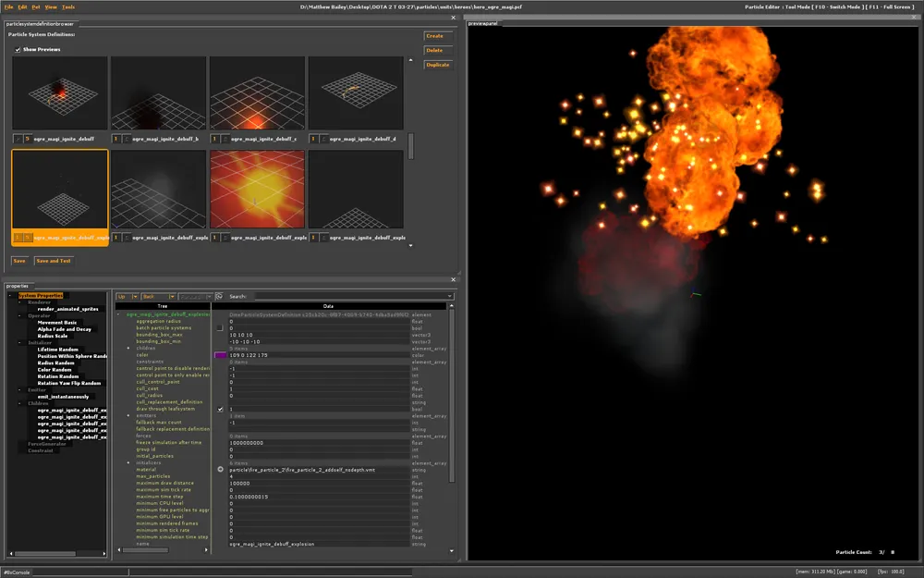Screen dimensions: 924x578
Task: Open the File menu
Action: pyautogui.click(x=8, y=6)
